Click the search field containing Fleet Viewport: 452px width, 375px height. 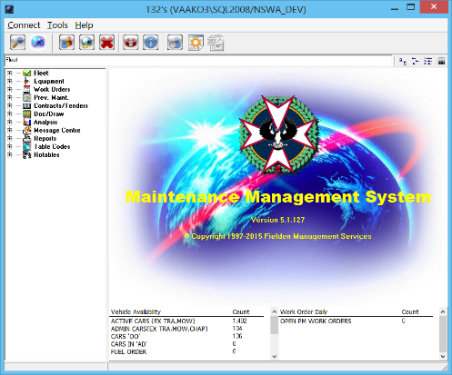(x=198, y=60)
